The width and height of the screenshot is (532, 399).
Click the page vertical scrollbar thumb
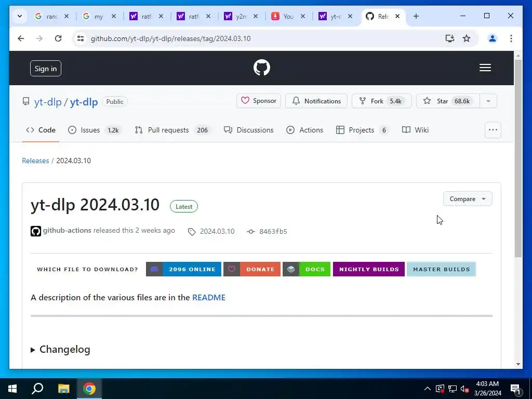click(x=518, y=158)
